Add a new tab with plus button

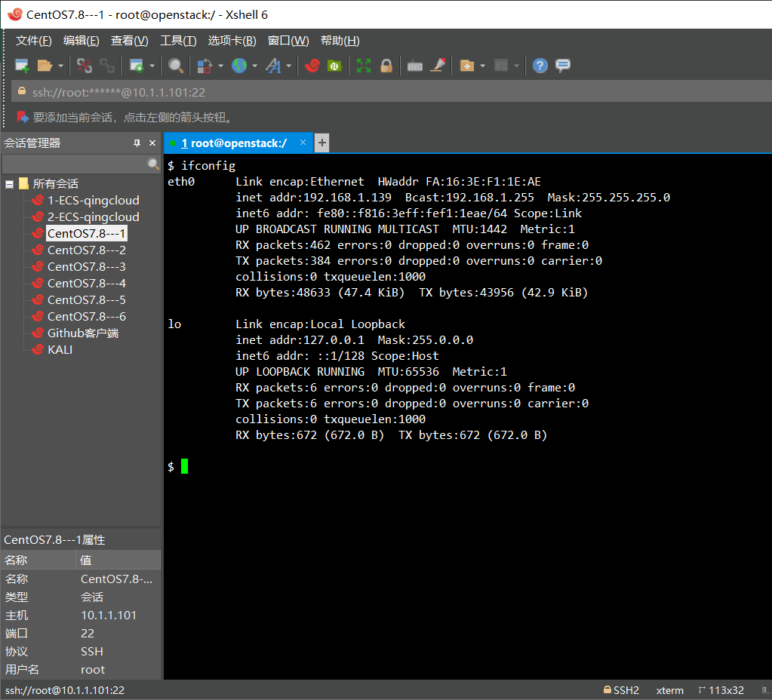click(321, 143)
